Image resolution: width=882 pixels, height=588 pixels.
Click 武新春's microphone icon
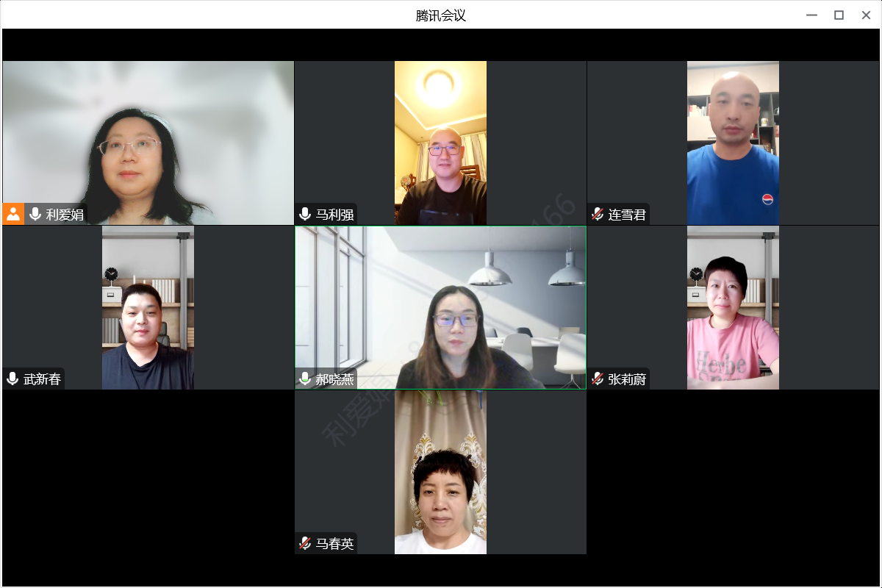(12, 379)
